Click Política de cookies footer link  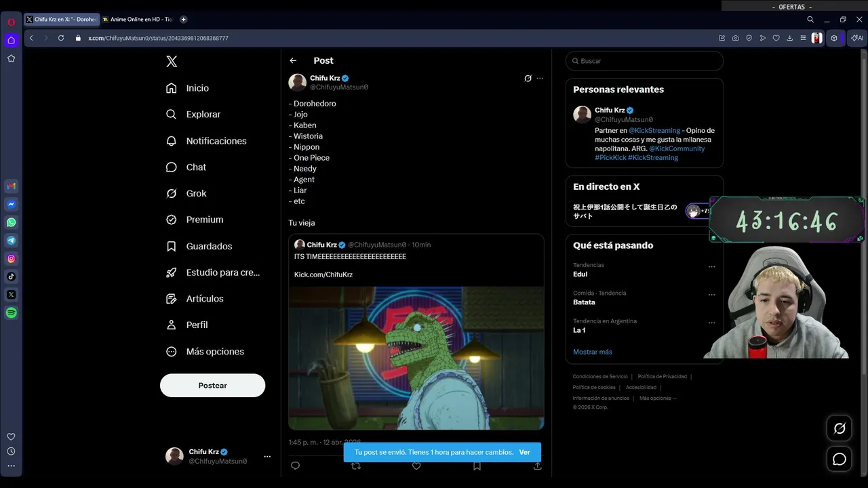(x=594, y=387)
